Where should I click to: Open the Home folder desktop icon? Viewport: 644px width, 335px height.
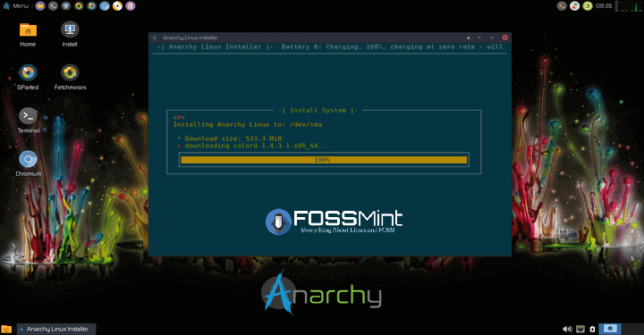coord(28,35)
